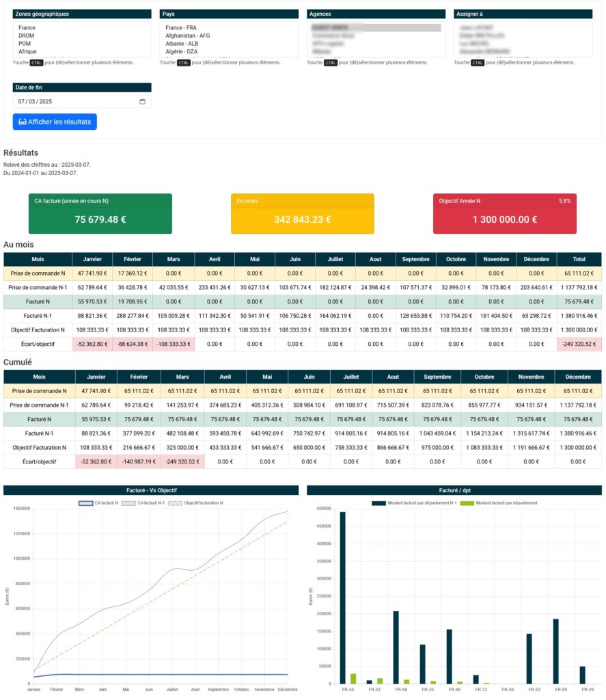Click the 975 000.00 € Septembre cell

coord(437,448)
